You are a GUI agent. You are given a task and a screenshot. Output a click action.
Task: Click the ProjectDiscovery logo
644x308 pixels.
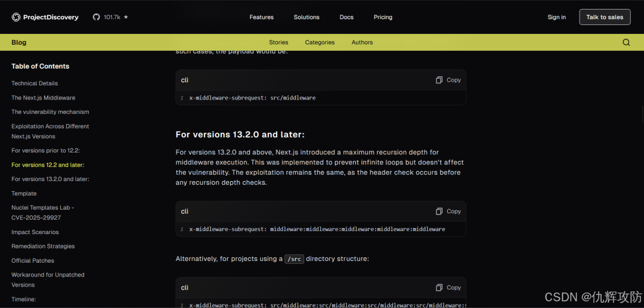[45, 17]
